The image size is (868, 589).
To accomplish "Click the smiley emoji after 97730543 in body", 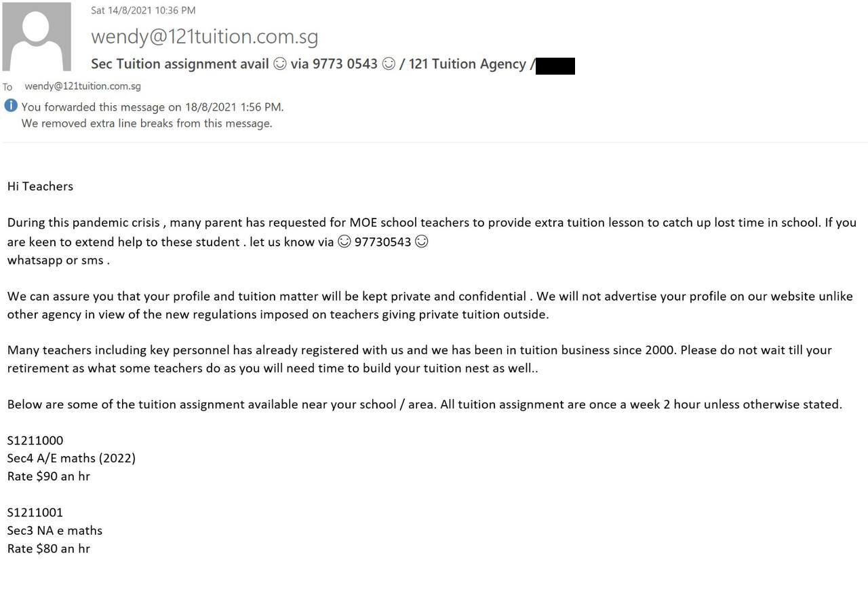I will pos(421,242).
